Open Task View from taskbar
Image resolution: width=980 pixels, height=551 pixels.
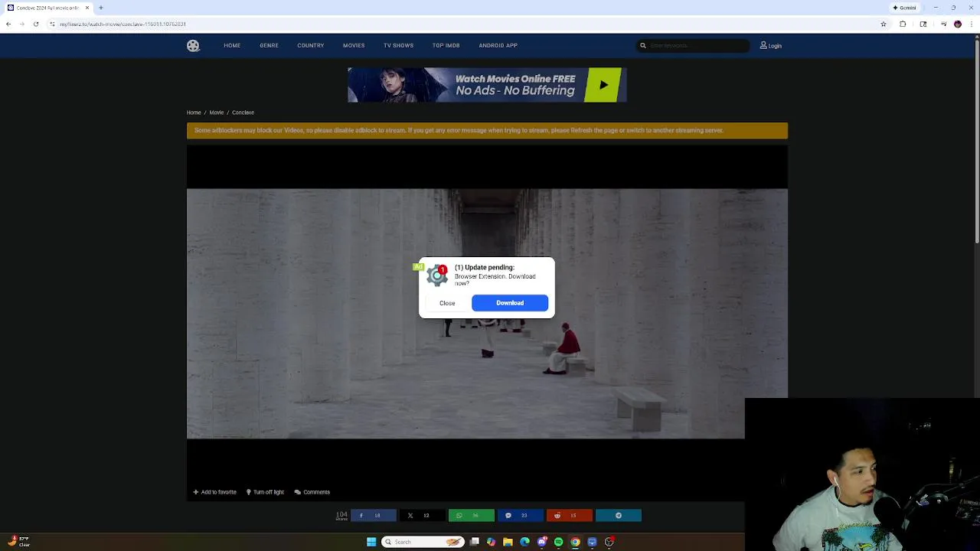point(475,542)
